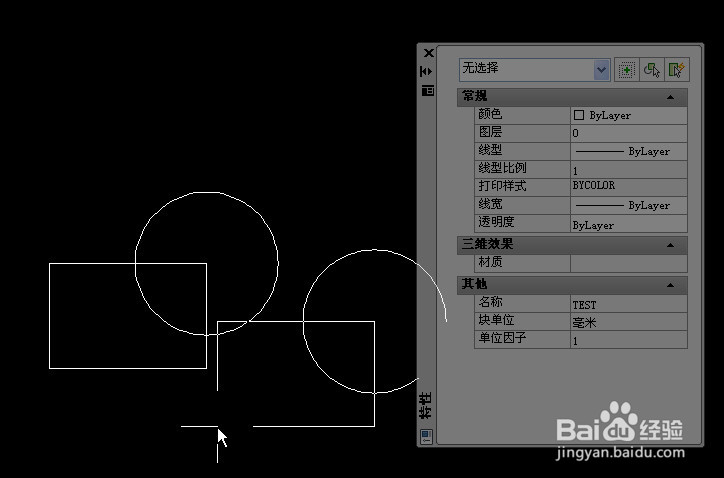Toggle auto-hide on the Properties palette
This screenshot has width=724, height=478.
(x=427, y=71)
